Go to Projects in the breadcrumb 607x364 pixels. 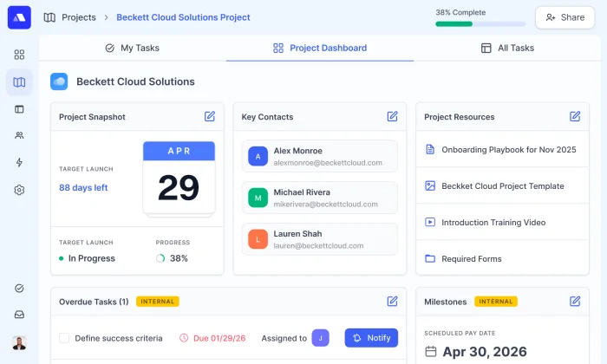(x=79, y=17)
